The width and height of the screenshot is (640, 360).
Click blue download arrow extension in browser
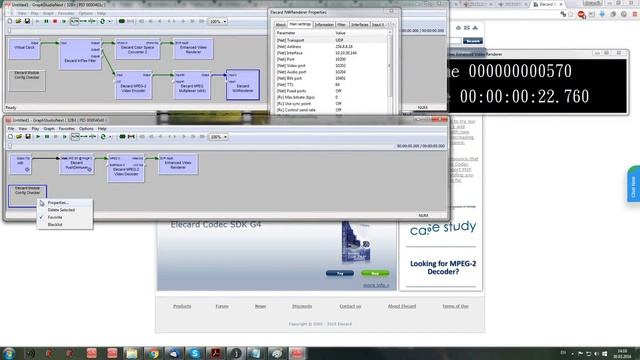click(x=602, y=14)
